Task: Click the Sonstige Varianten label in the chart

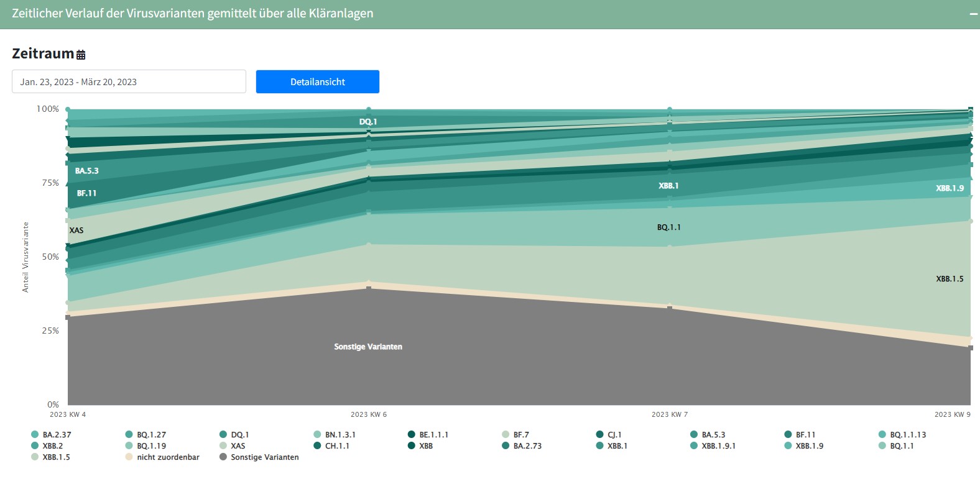Action: (x=368, y=347)
